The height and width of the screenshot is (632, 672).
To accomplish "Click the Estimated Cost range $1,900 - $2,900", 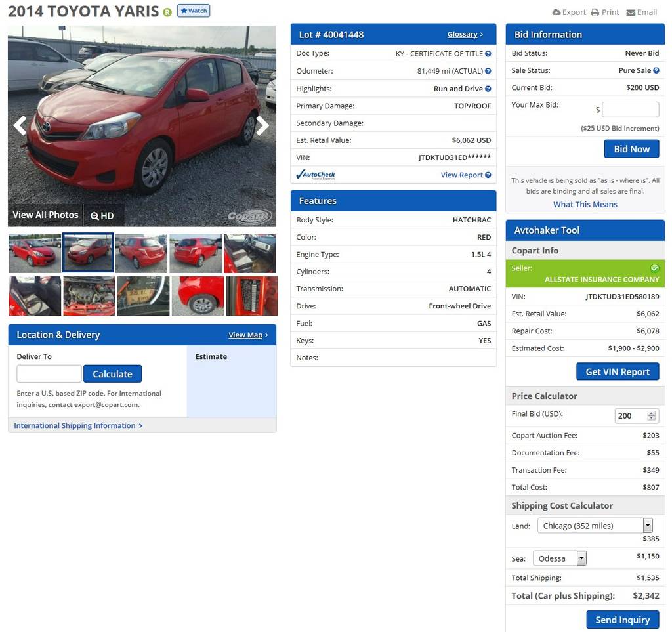I will tap(633, 348).
